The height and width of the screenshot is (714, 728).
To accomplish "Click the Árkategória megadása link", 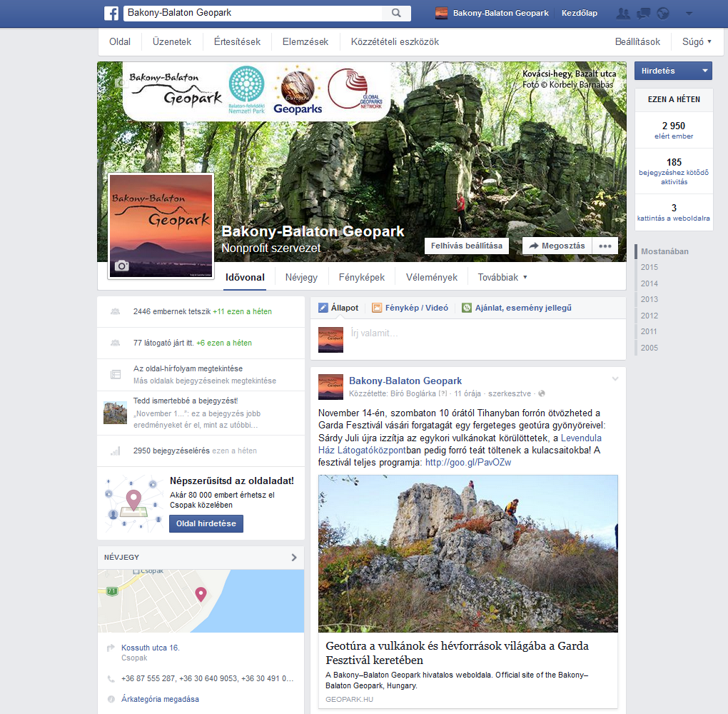I will (x=160, y=699).
